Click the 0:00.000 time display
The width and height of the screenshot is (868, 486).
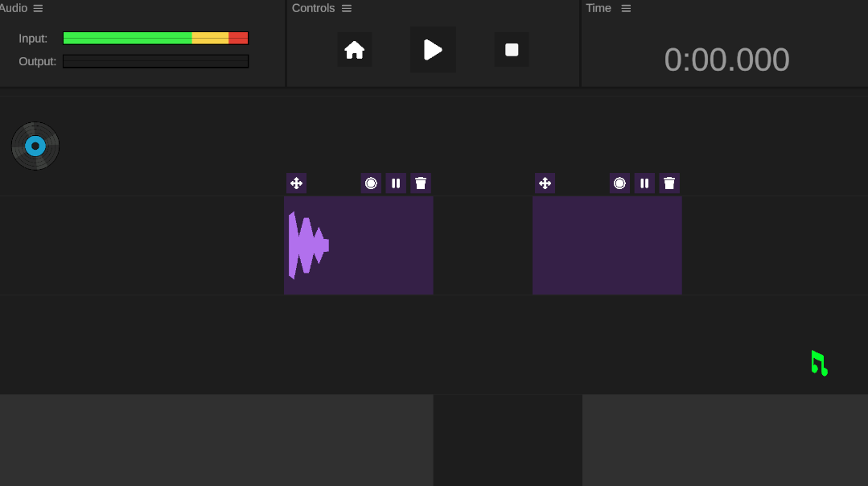click(x=726, y=60)
